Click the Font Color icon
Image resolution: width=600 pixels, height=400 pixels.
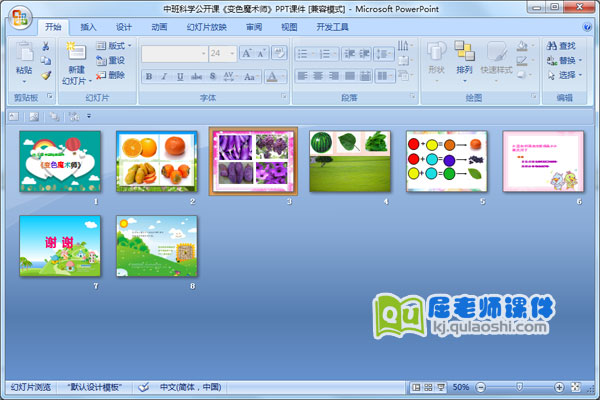coord(272,77)
